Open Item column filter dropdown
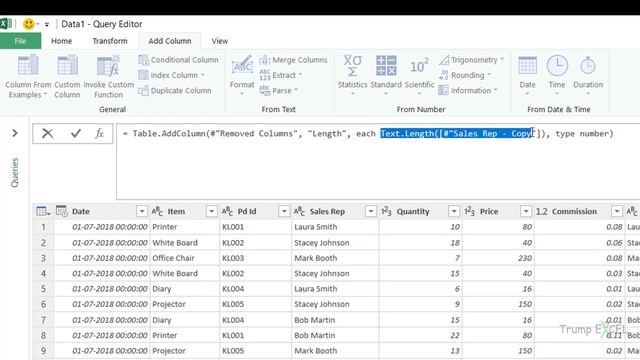The image size is (640, 360). tap(211, 211)
